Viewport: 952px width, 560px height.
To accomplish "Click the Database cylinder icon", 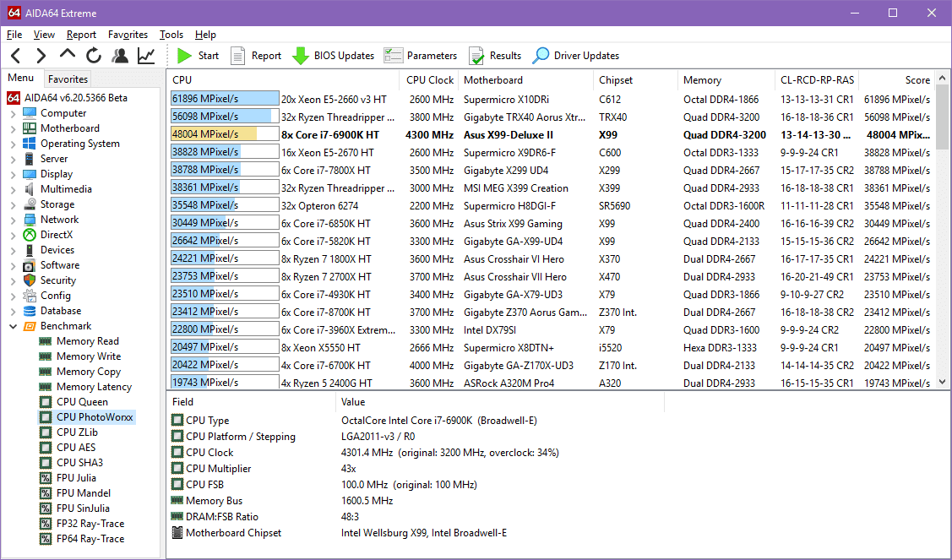I will pyautogui.click(x=30, y=310).
